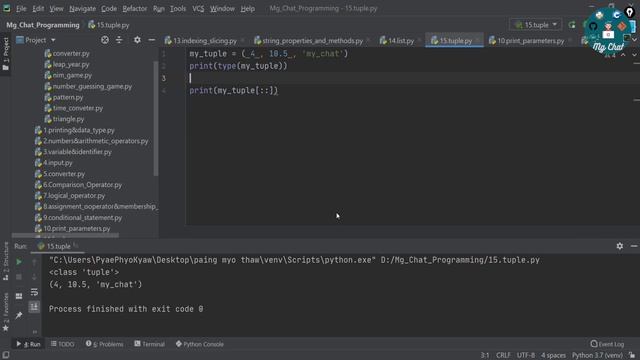Click the 3:1 cursor position indicator

point(484,356)
